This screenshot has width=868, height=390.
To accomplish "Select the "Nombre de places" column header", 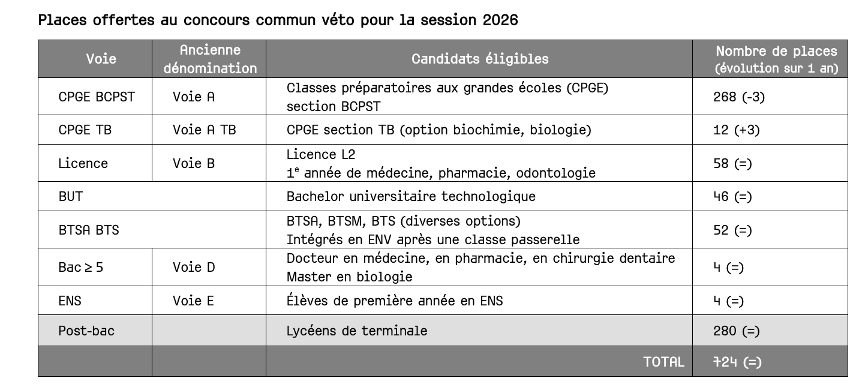I will coord(776,59).
